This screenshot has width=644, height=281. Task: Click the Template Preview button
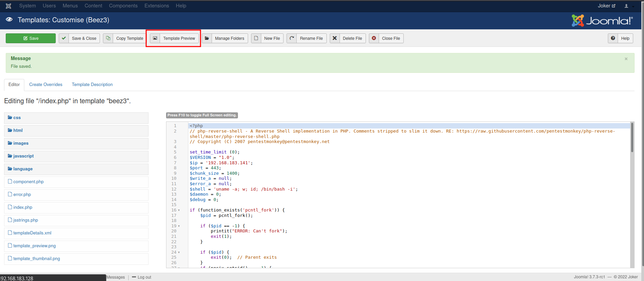[x=174, y=38]
